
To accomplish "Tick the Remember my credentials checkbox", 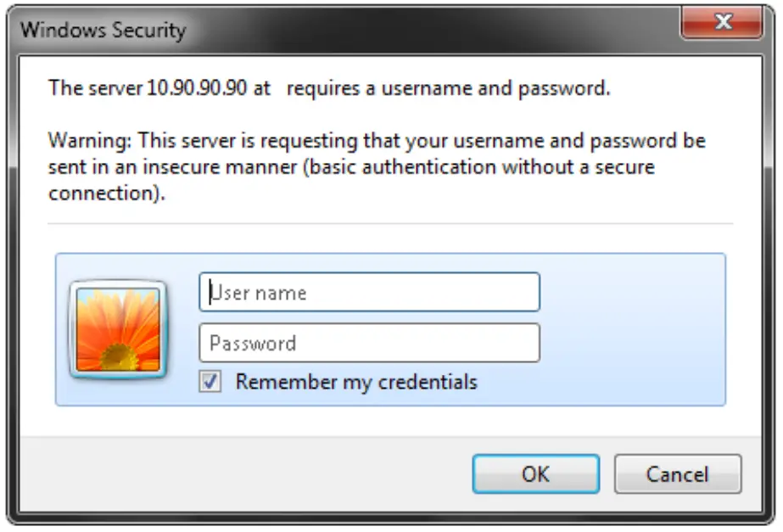I will [210, 382].
